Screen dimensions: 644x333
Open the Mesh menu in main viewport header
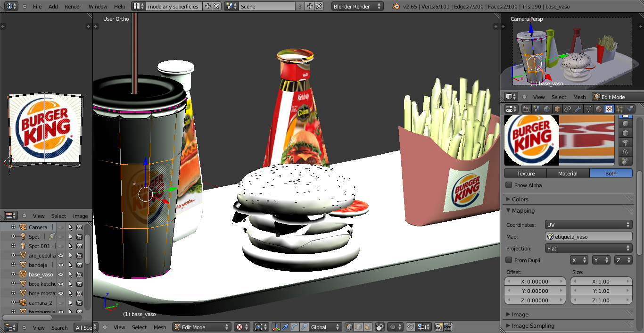click(x=160, y=327)
